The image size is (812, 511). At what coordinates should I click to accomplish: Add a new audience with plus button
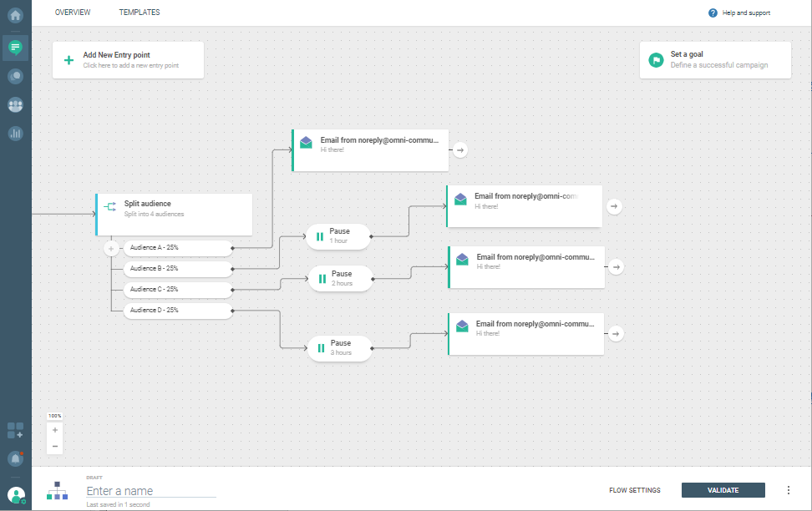coord(111,249)
